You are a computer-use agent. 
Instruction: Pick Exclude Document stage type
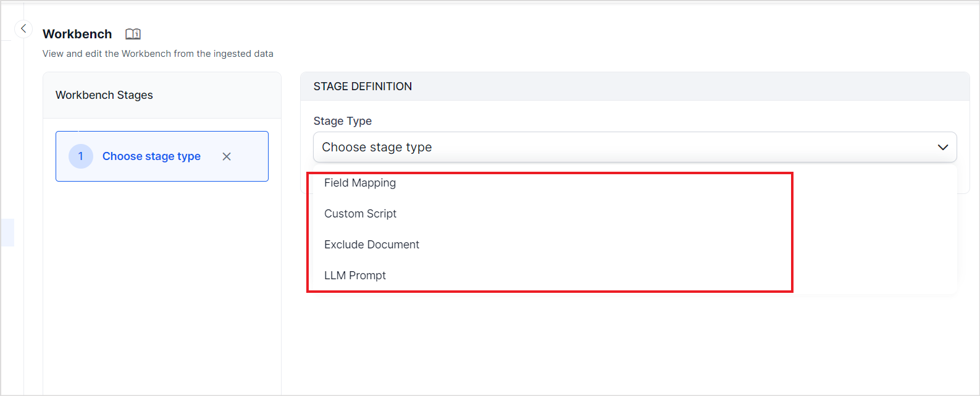(372, 245)
